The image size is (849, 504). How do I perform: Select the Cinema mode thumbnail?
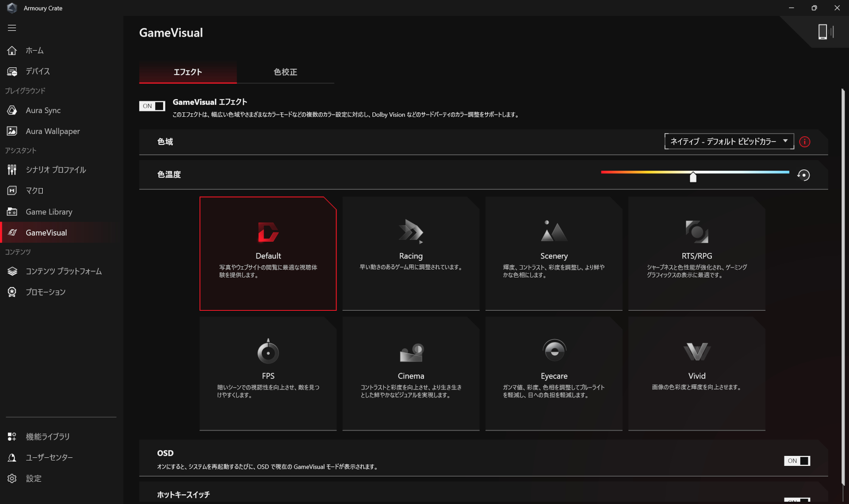[410, 374]
